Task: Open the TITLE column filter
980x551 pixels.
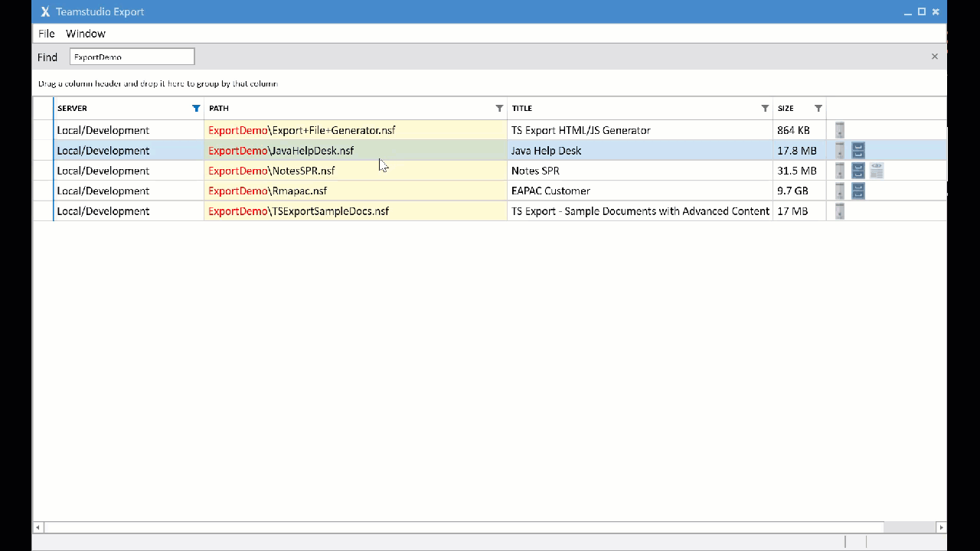Action: tap(764, 108)
